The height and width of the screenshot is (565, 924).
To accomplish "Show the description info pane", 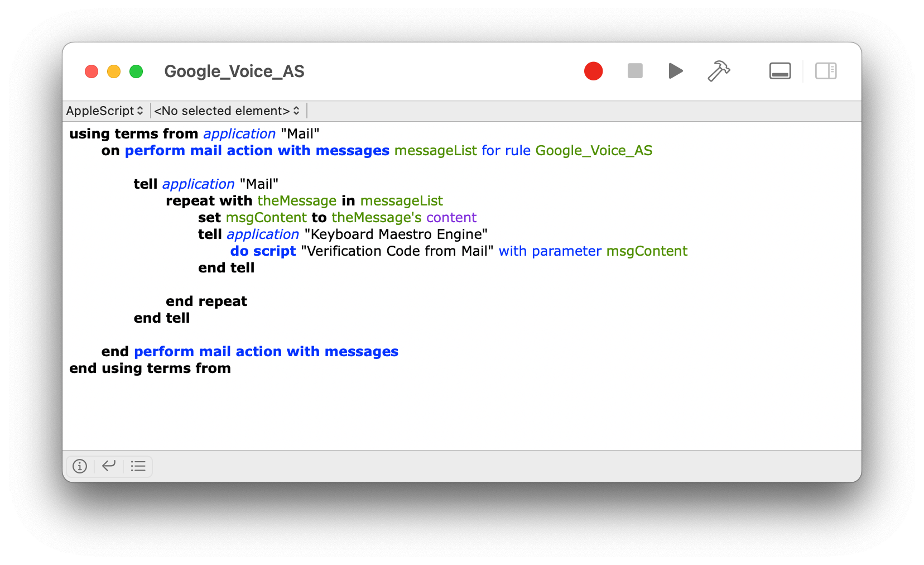I will point(80,466).
